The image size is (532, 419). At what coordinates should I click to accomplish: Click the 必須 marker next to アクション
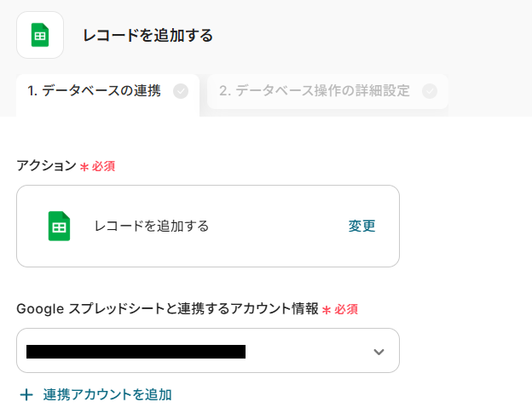click(x=103, y=166)
